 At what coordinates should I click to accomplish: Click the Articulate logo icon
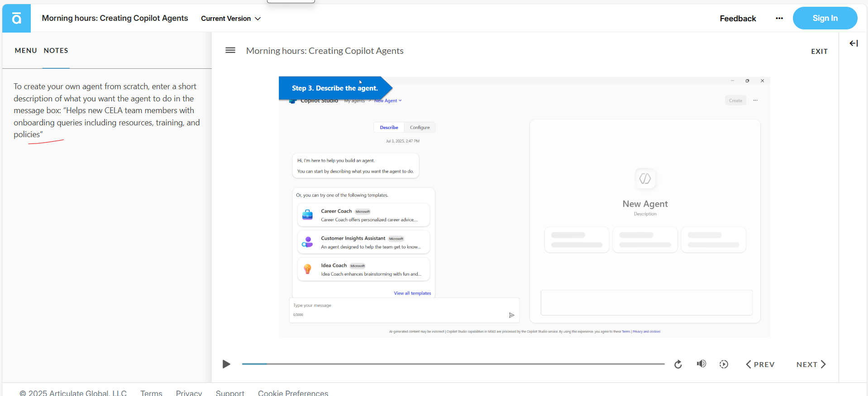click(x=16, y=18)
